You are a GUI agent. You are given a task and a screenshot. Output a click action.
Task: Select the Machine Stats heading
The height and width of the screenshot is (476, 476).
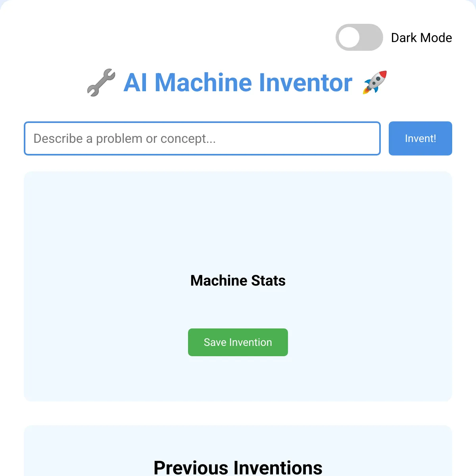pyautogui.click(x=238, y=280)
